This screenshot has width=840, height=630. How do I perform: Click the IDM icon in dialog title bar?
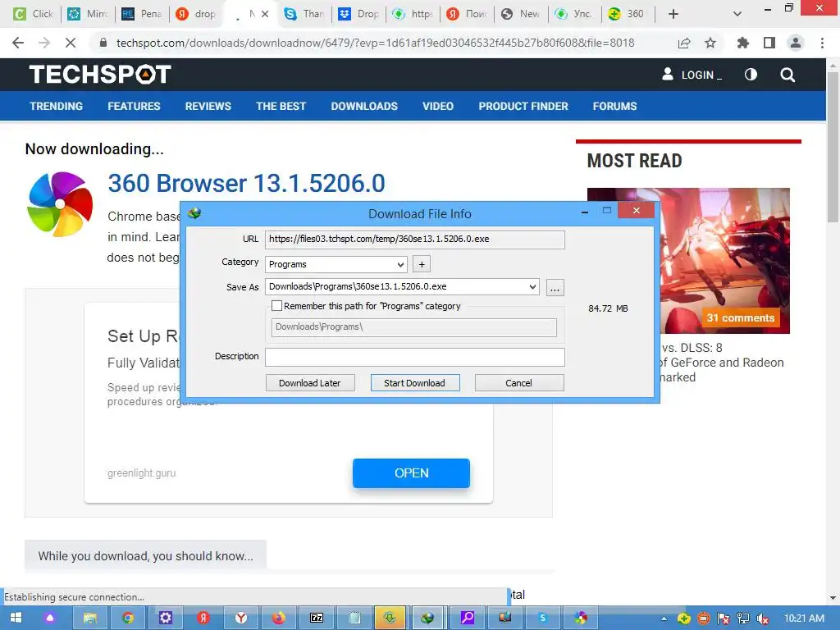194,213
